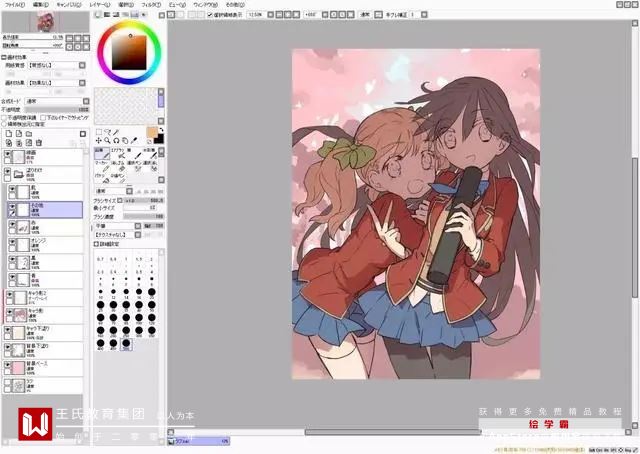Screen dimensions: 640x454
Task: Create a new linework layer
Action: (x=19, y=134)
